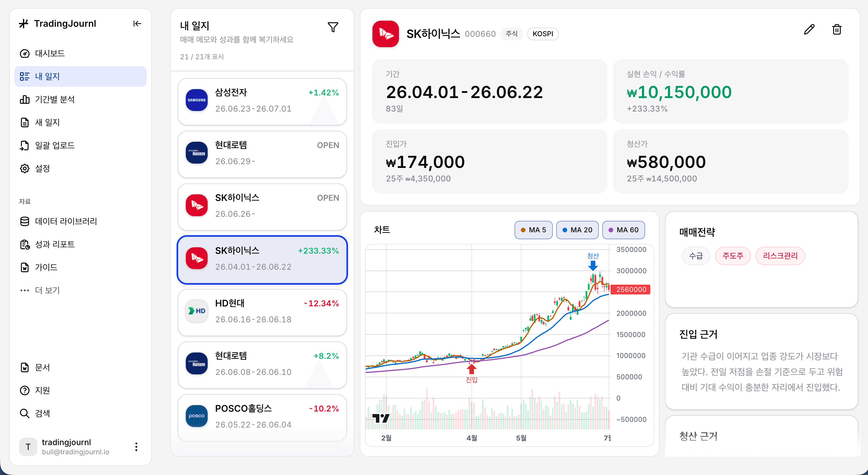Viewport: 868px width, 475px height.
Task: Click the 가이드 document icon
Action: tap(25, 267)
